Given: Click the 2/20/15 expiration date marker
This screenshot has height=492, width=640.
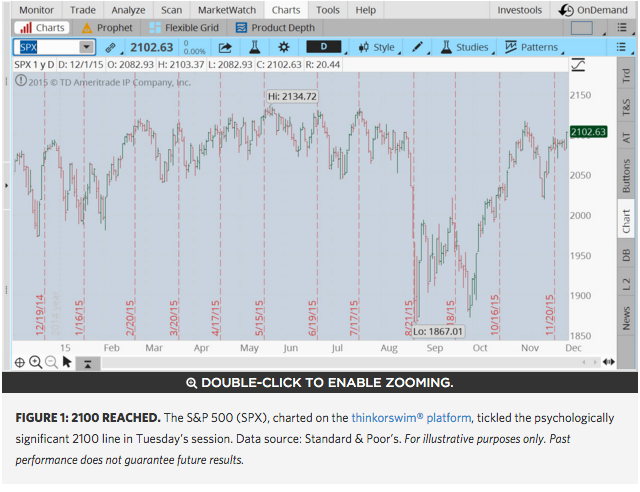Looking at the screenshot, I should (x=130, y=318).
